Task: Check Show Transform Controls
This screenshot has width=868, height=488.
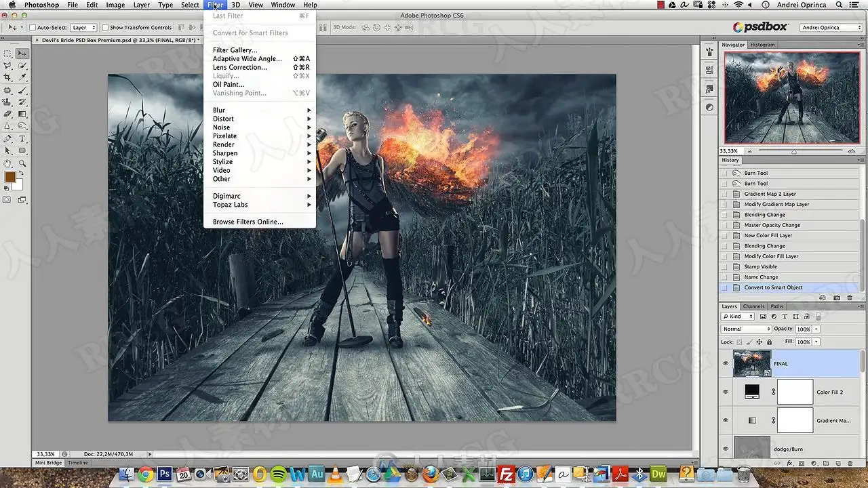Action: click(105, 28)
